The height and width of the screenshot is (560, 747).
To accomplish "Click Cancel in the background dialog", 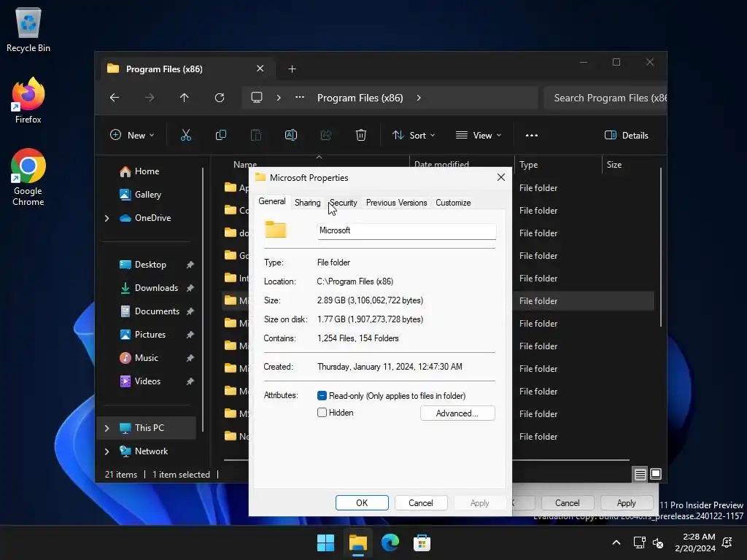I will point(567,503).
